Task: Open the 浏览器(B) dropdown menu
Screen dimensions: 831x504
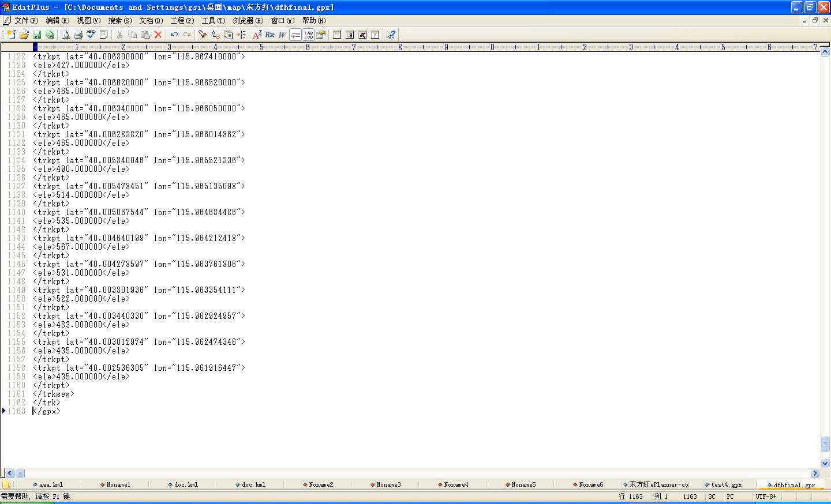Action: [248, 21]
